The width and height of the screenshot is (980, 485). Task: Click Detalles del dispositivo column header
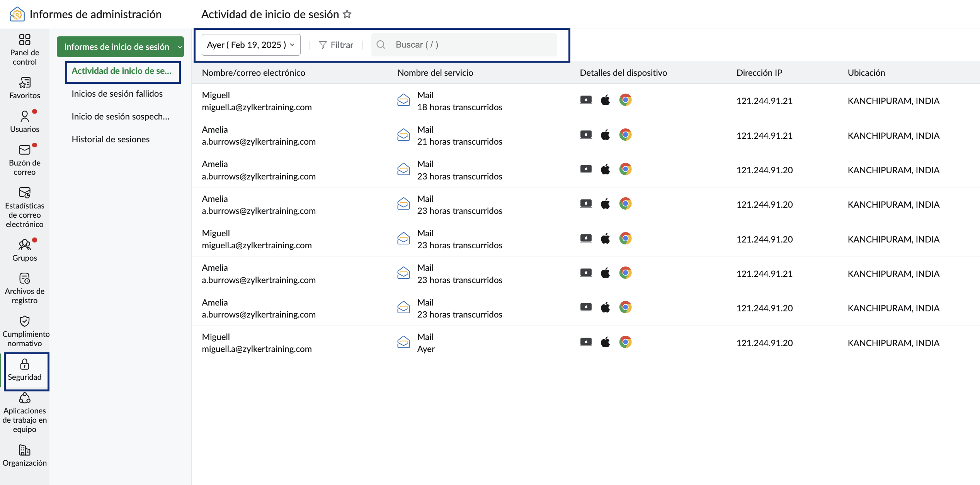[x=623, y=73]
